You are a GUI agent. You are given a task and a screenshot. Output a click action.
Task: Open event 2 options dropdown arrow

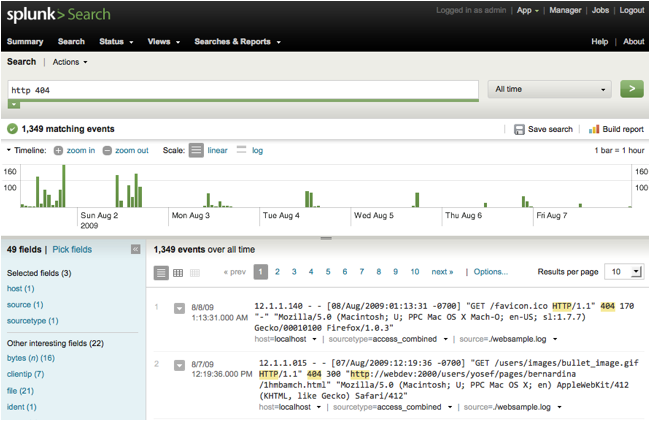(x=179, y=365)
